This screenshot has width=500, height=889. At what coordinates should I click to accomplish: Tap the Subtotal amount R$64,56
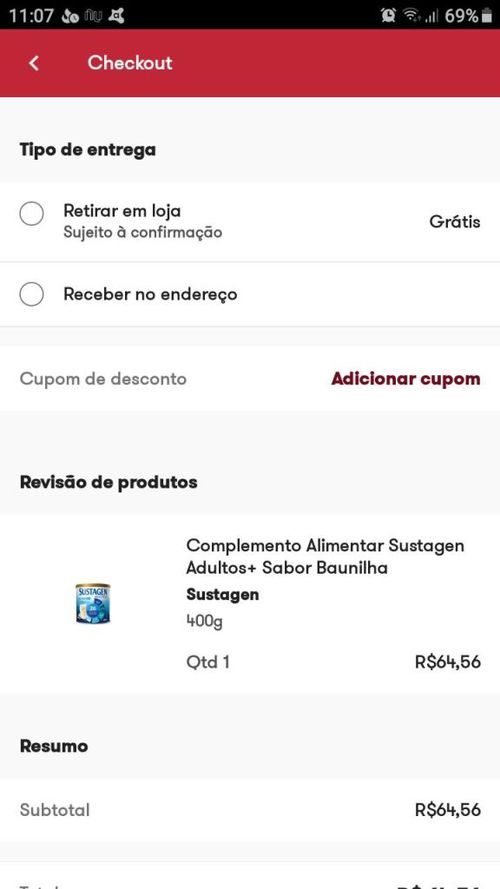click(448, 810)
